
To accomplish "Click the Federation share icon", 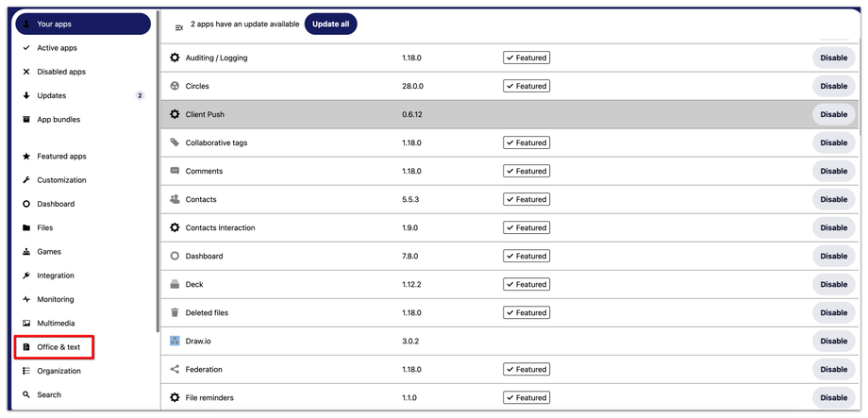I will pyautogui.click(x=175, y=369).
